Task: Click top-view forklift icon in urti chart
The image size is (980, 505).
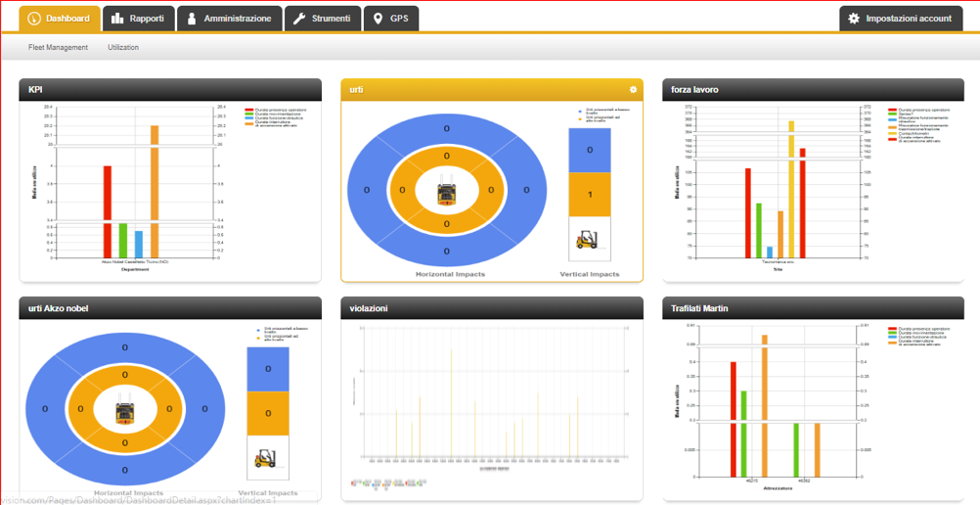Action: coord(447,192)
